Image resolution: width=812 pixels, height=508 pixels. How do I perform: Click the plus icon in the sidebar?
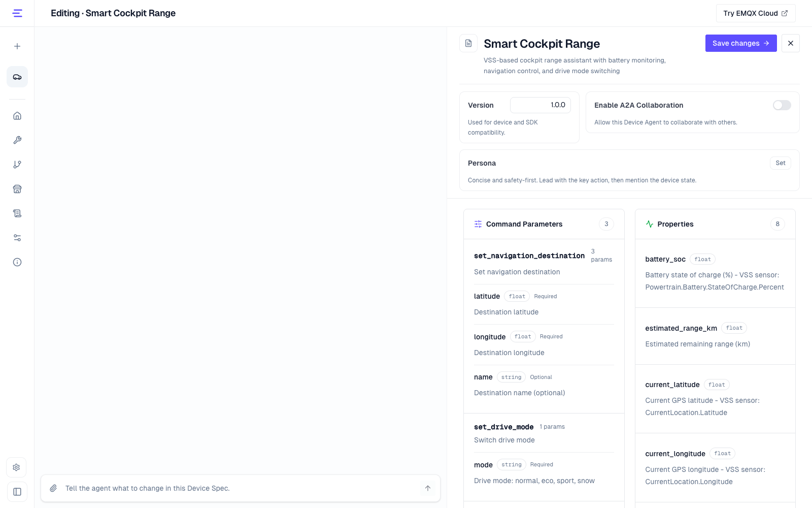[x=17, y=46]
